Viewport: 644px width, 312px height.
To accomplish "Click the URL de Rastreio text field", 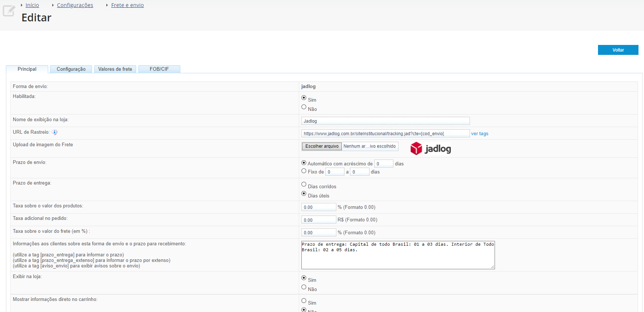I will pos(385,133).
